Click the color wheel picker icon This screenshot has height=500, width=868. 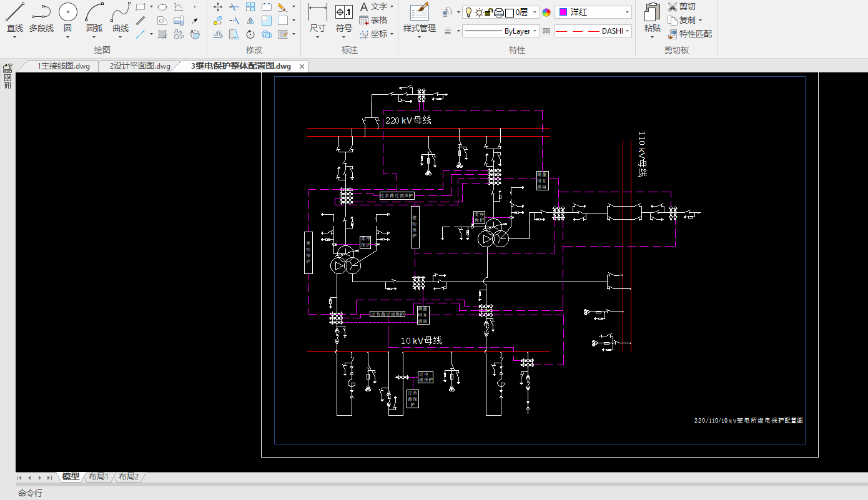[546, 12]
